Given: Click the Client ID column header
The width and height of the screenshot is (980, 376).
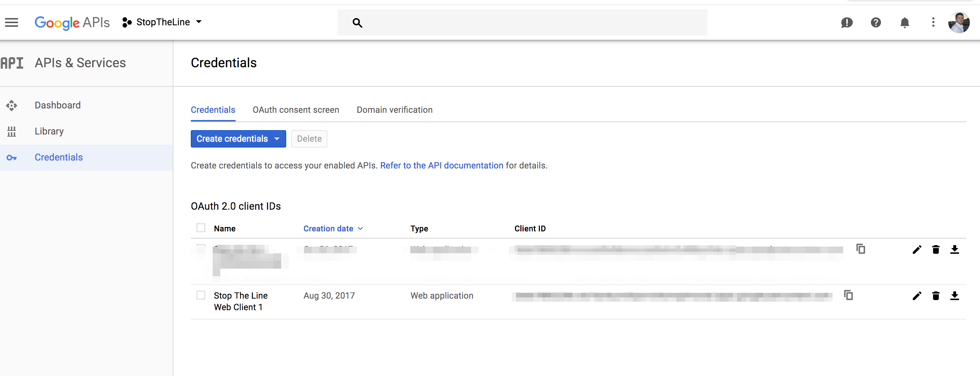Looking at the screenshot, I should pos(529,229).
